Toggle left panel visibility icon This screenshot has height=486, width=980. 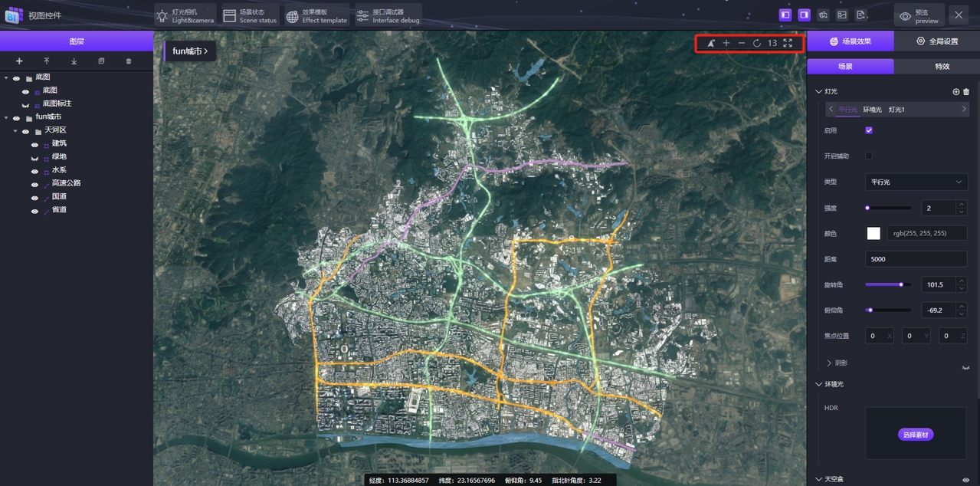(x=785, y=15)
